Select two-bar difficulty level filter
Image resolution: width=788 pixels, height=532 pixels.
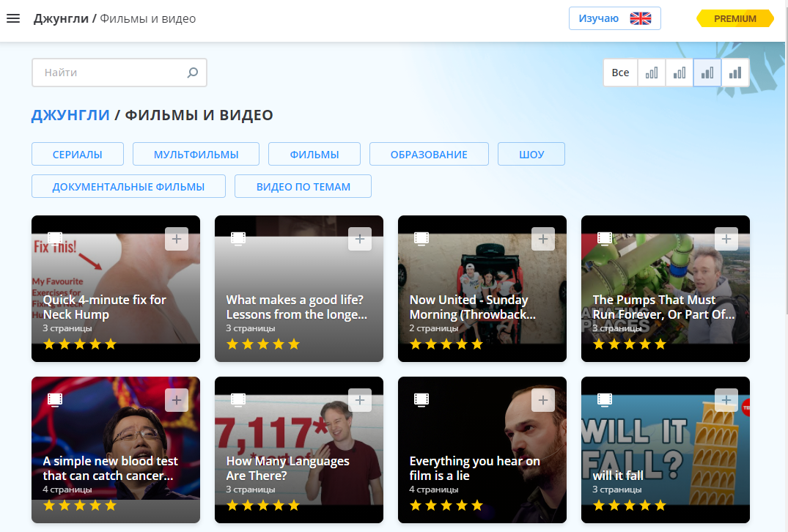tap(680, 73)
